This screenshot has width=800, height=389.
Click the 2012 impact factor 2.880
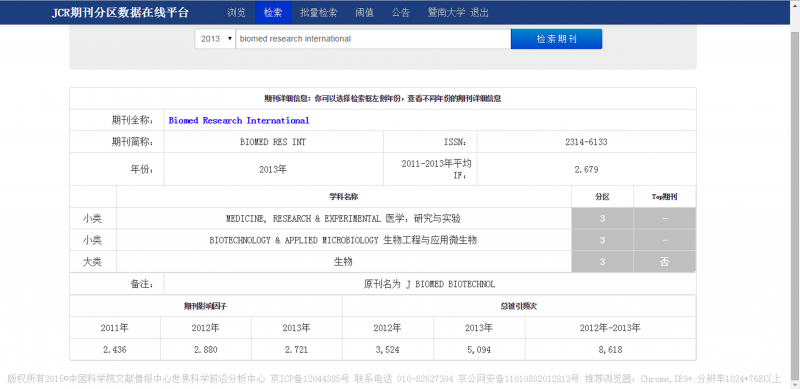(x=206, y=350)
